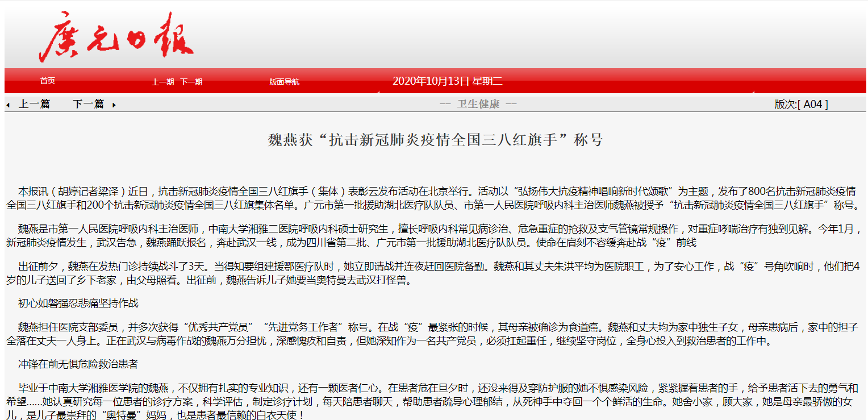Go to previous article with 上一篇

pos(34,104)
